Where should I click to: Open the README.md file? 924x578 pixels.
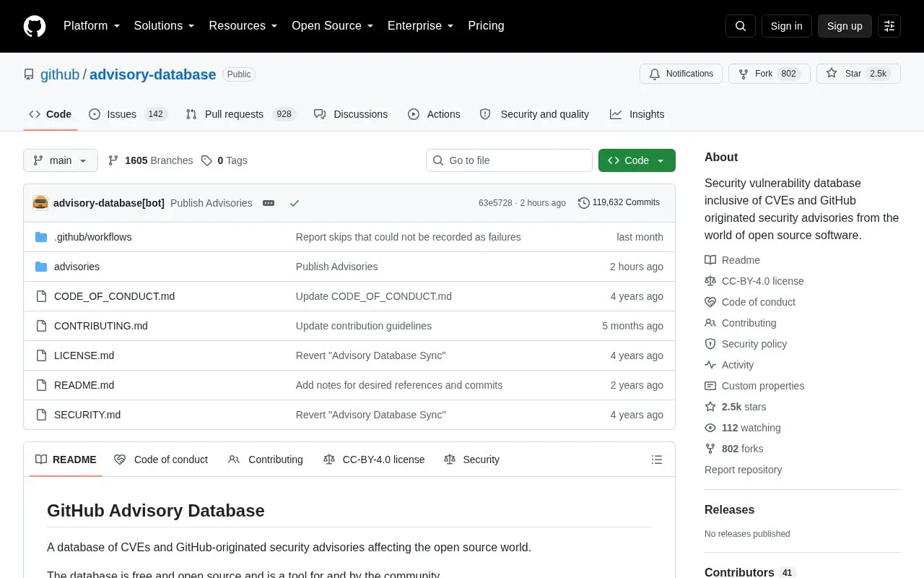coord(84,385)
